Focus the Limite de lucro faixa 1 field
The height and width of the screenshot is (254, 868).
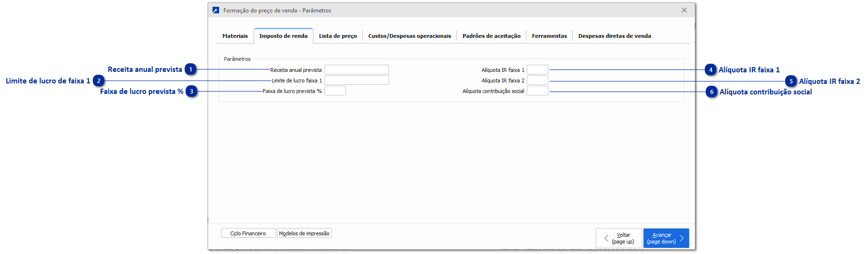pos(356,80)
